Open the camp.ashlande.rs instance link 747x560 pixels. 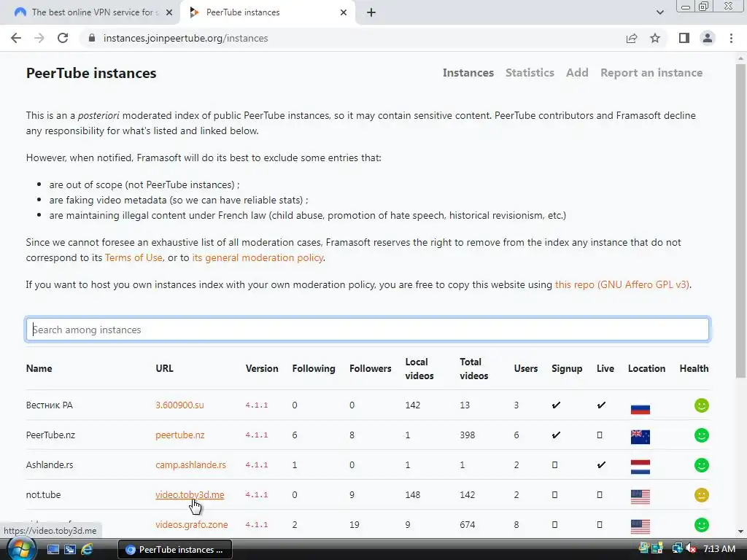(190, 464)
